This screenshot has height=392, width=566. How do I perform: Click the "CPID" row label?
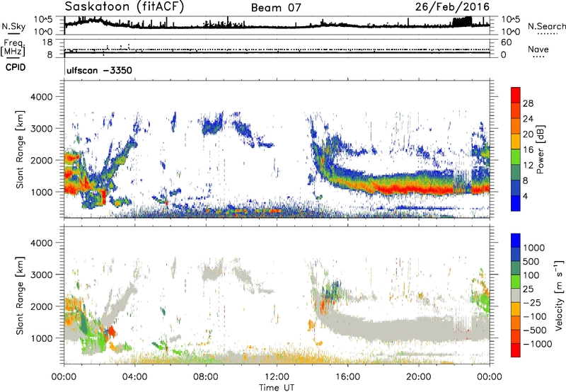point(16,67)
